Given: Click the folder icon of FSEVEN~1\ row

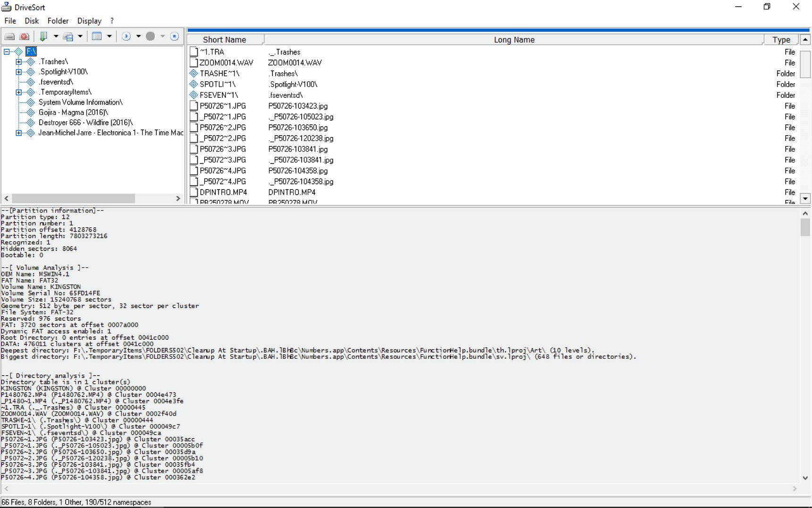Looking at the screenshot, I should [194, 95].
